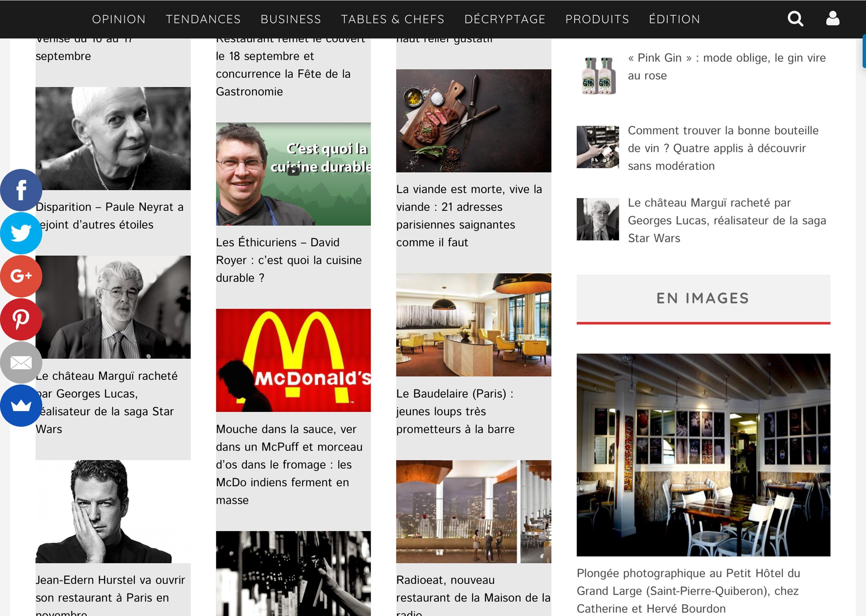Open the small Georges Lucas sidebar thumbnail
The width and height of the screenshot is (866, 616).
(598, 219)
